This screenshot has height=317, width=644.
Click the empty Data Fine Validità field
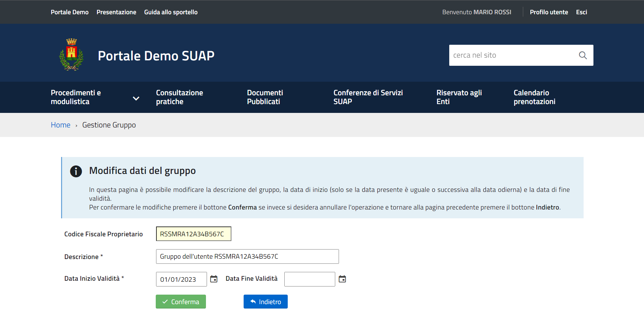(309, 279)
